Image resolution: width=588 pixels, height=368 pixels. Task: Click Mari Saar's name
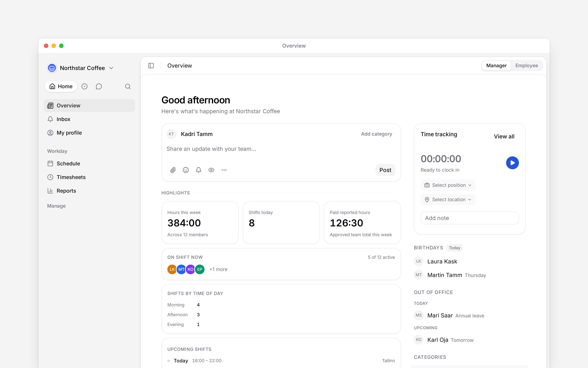tap(440, 315)
